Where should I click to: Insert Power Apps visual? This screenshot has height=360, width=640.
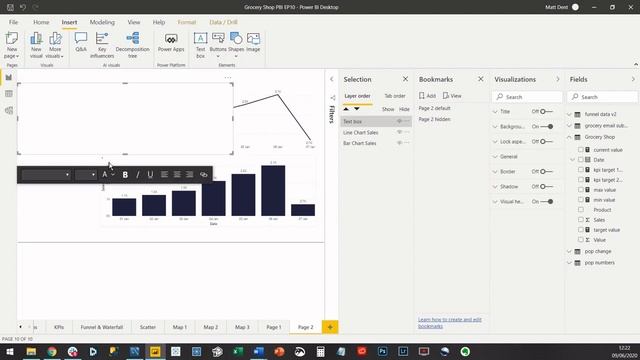(171, 42)
